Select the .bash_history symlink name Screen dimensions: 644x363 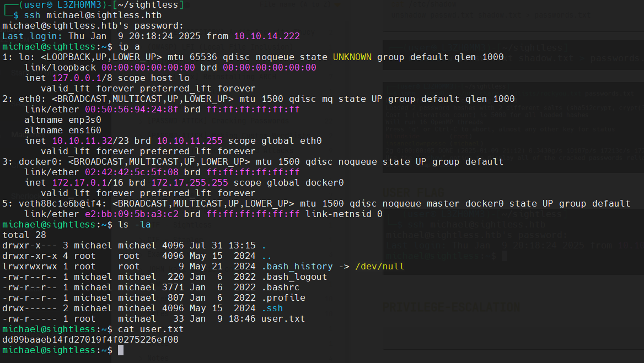(297, 266)
